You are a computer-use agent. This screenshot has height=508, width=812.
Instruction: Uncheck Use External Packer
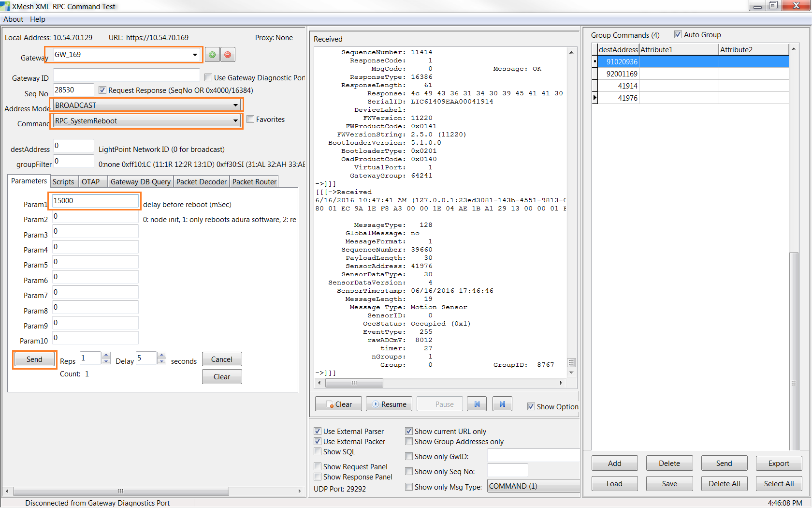pyautogui.click(x=318, y=441)
